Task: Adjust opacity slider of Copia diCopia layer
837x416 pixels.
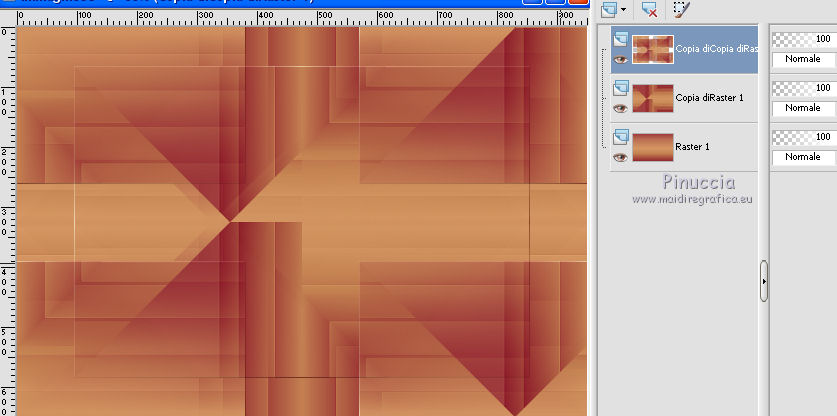Action: [804, 39]
